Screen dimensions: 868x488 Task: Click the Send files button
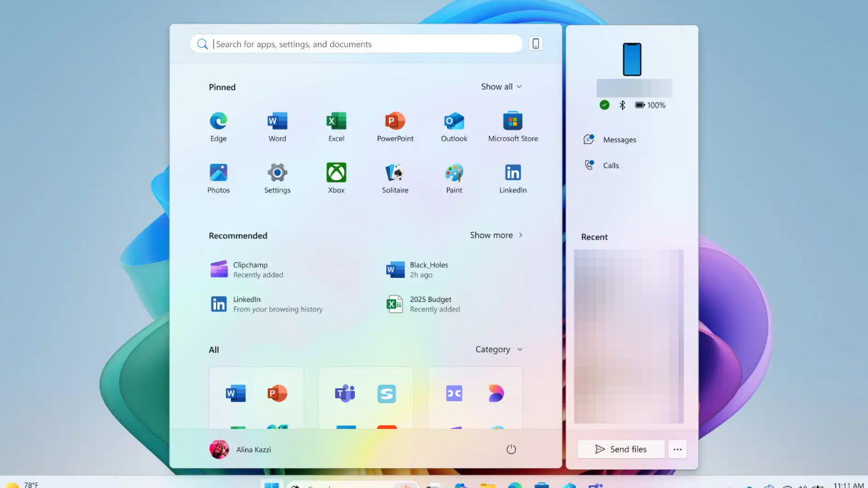pyautogui.click(x=621, y=450)
